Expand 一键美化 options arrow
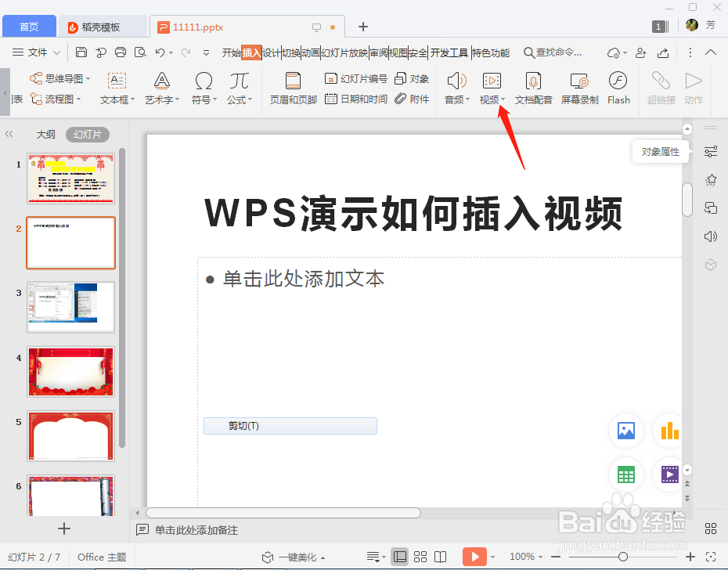 point(323,557)
